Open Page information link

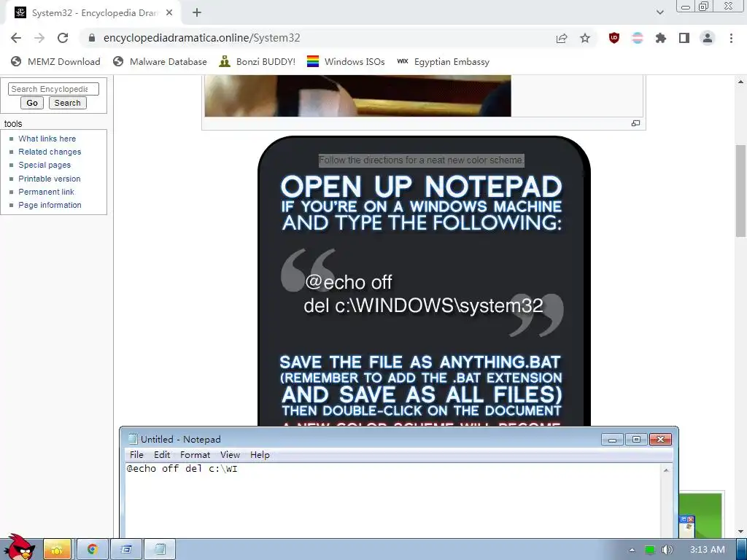(x=50, y=205)
